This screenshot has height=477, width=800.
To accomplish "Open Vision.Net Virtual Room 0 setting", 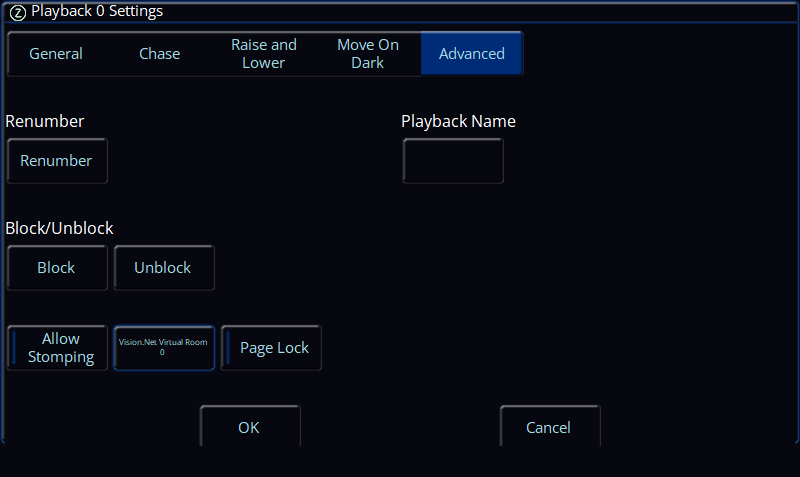I will point(164,348).
